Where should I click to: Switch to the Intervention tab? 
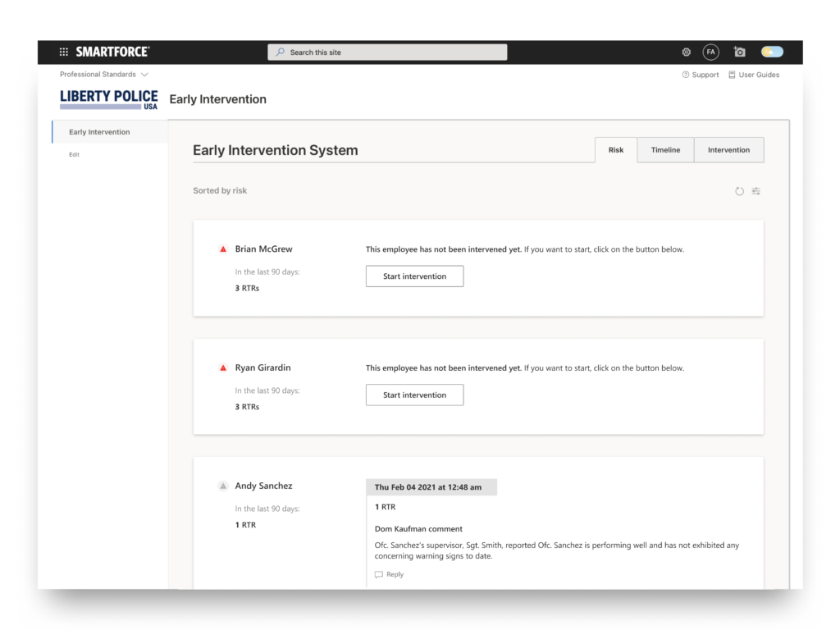728,150
